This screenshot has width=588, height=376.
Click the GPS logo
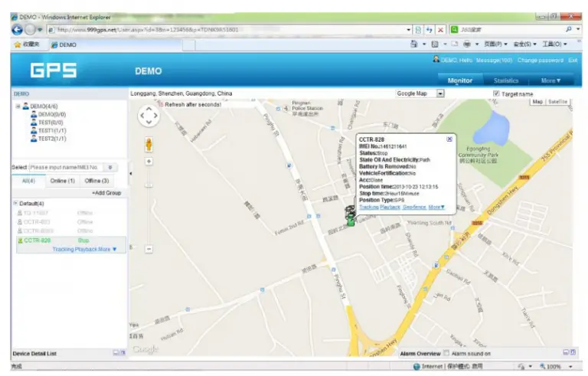[x=54, y=70]
